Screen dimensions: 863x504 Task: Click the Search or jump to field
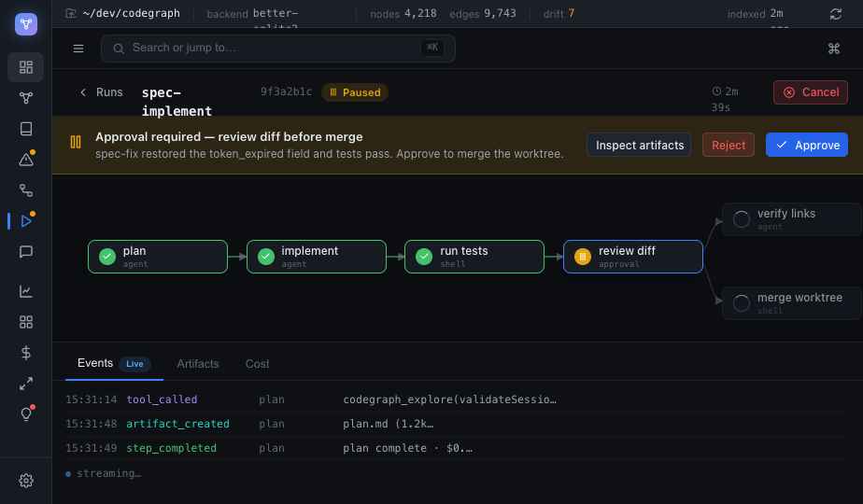tap(278, 49)
